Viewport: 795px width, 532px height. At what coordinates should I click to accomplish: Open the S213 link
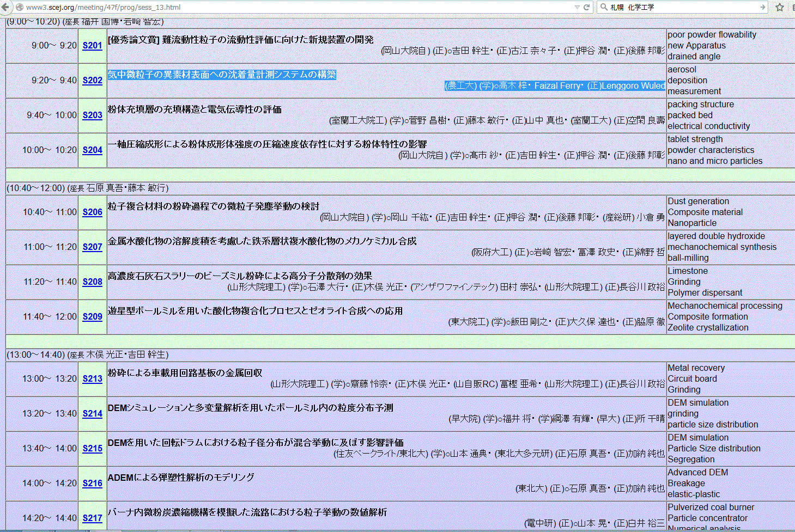[x=92, y=379]
